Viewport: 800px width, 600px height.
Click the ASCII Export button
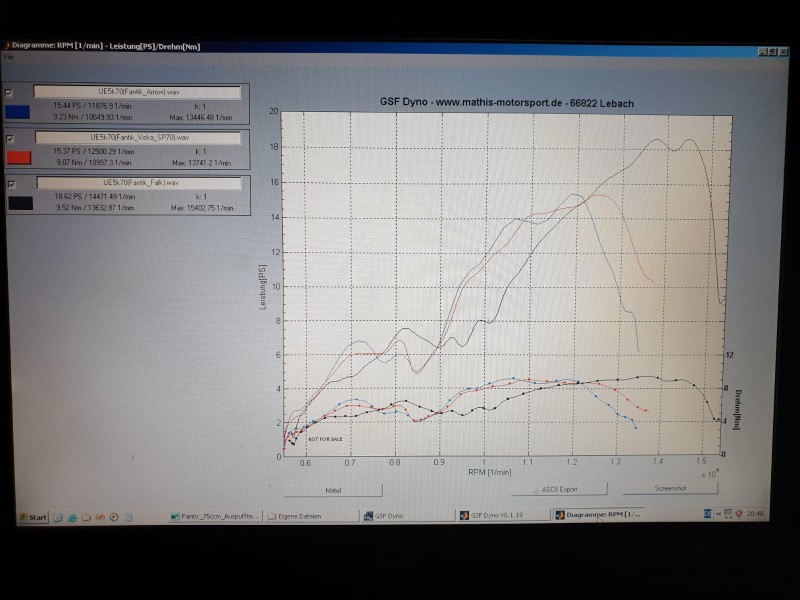tap(559, 489)
